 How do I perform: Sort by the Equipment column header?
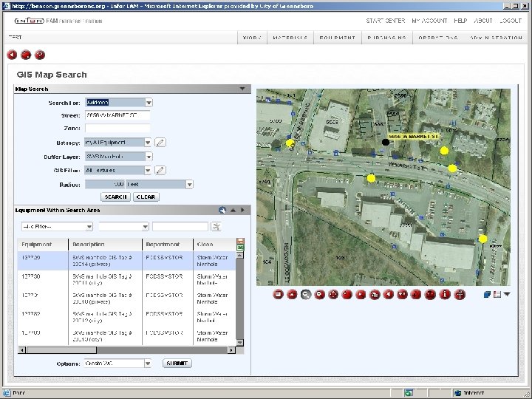click(43, 245)
